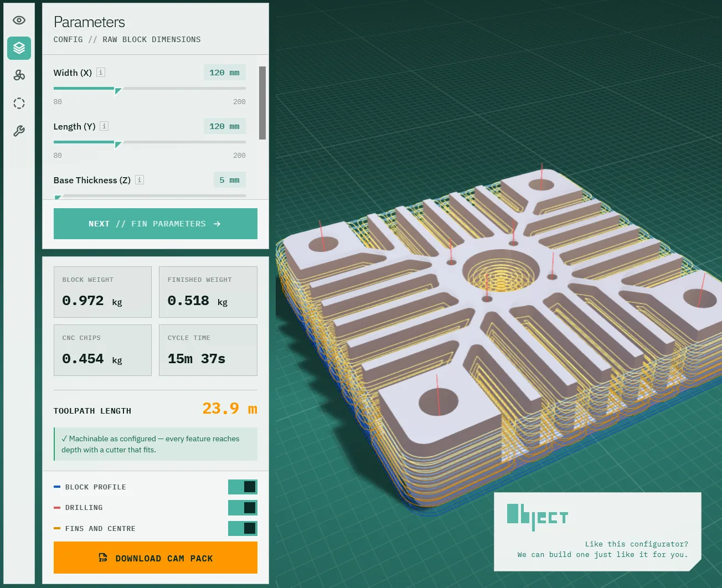Click the BLOCK PROFILE legend label

pyautogui.click(x=96, y=487)
